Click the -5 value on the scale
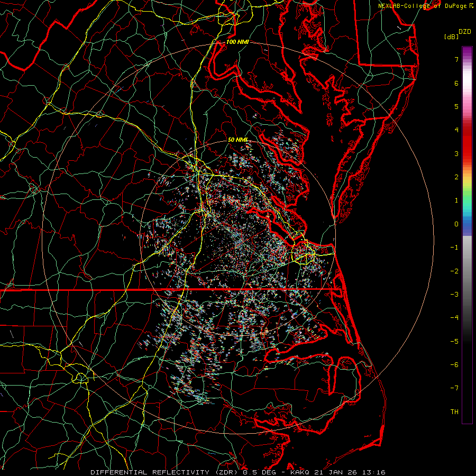476x476 pixels. coord(454,342)
